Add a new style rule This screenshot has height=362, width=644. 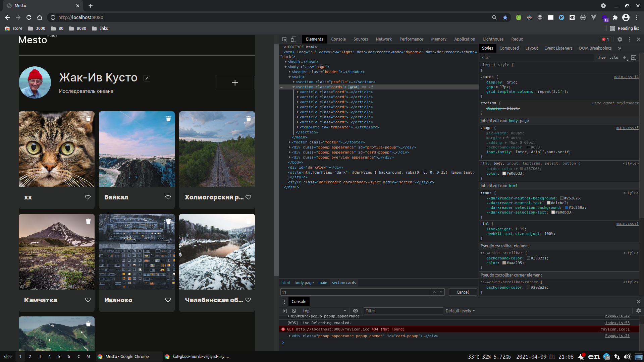click(625, 57)
